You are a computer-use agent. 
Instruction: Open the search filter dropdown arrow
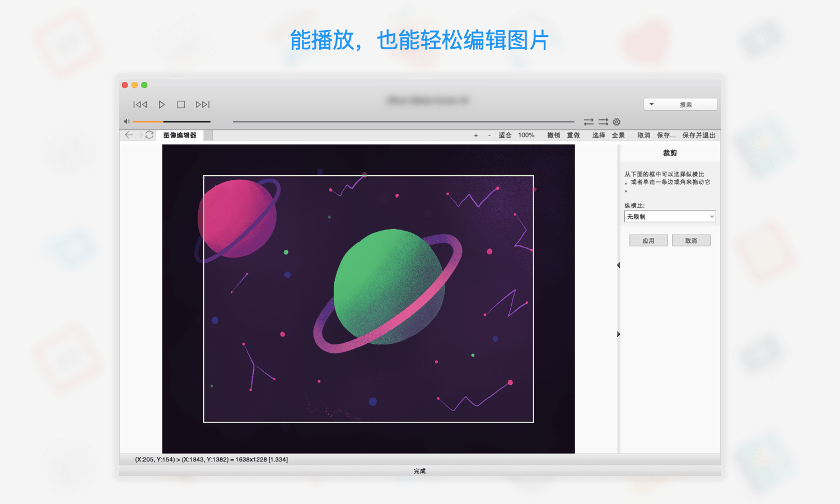(651, 104)
